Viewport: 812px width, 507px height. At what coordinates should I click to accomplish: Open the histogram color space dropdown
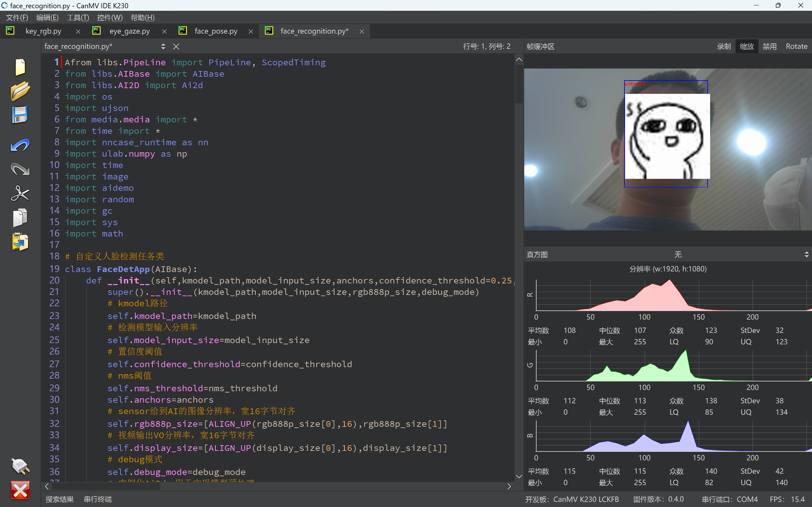[806, 255]
